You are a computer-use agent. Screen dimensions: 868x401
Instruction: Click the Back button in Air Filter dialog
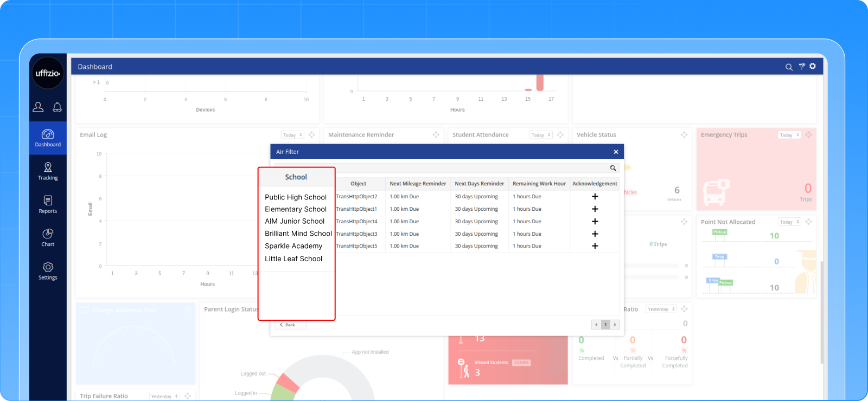point(288,325)
